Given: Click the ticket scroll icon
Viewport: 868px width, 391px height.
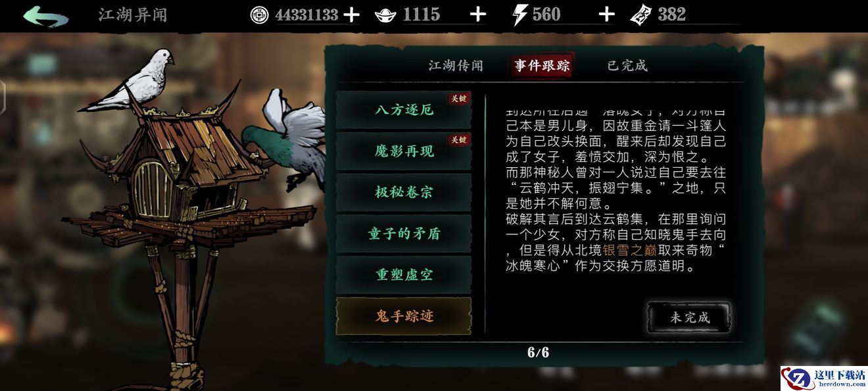Looking at the screenshot, I should click(x=641, y=14).
